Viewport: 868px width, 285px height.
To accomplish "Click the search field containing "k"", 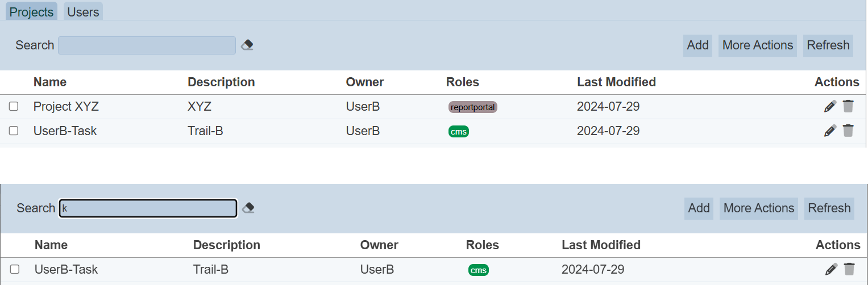I will click(x=148, y=208).
